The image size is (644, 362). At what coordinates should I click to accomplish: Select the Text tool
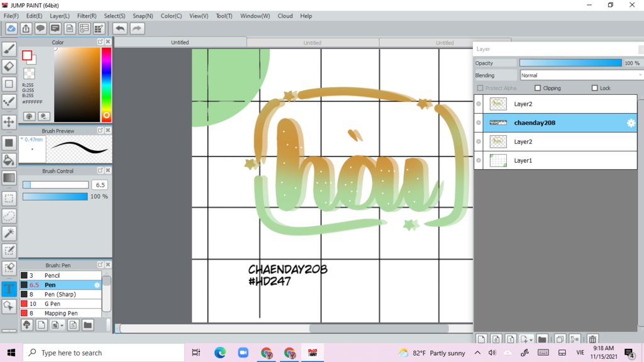click(x=9, y=288)
